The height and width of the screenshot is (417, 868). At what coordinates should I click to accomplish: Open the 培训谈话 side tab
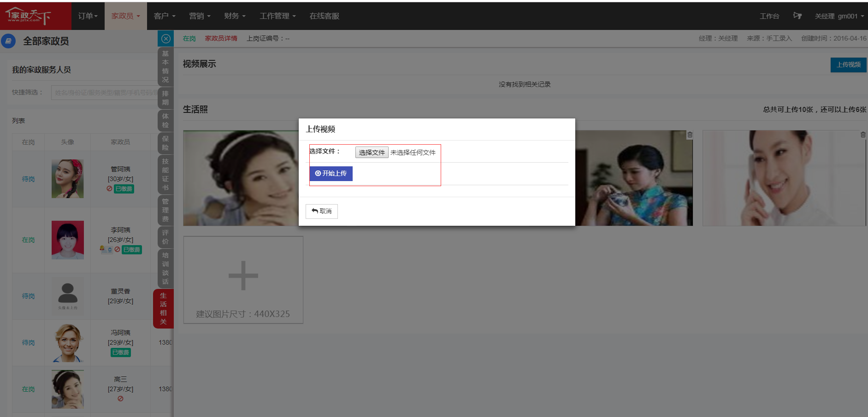[x=165, y=268]
